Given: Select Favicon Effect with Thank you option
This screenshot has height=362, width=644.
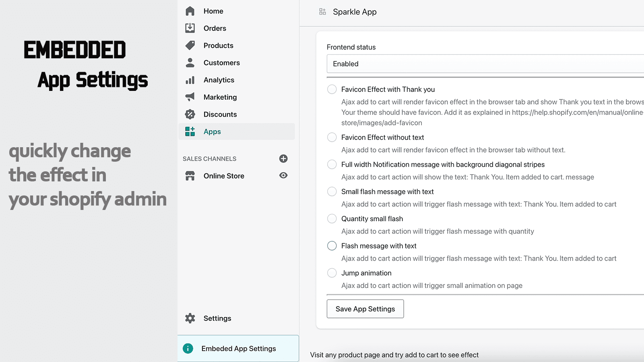Looking at the screenshot, I should (332, 89).
